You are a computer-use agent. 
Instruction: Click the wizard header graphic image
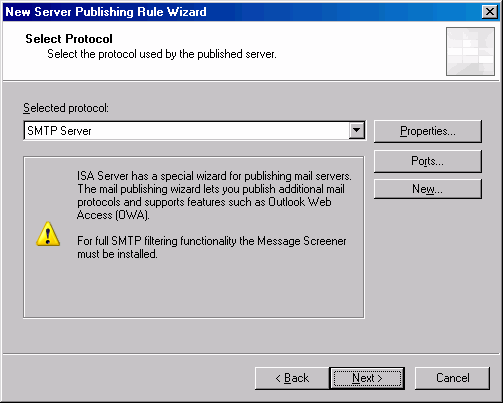[470, 52]
